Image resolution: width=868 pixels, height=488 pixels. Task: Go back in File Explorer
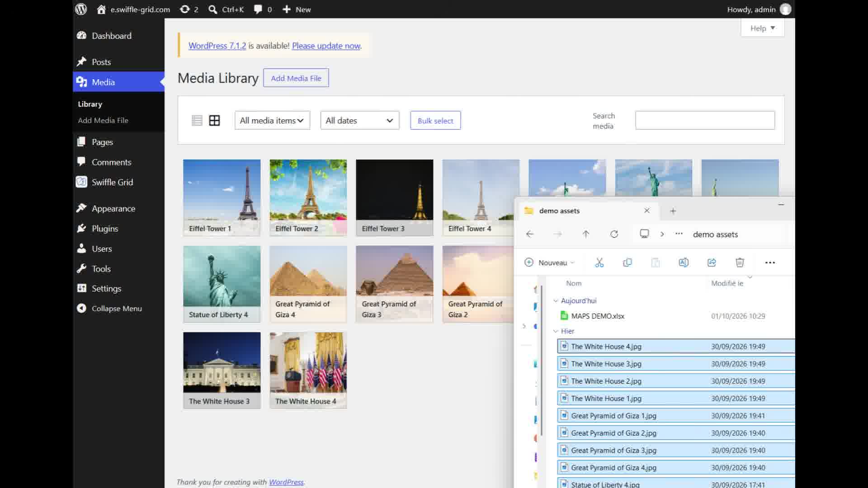click(x=530, y=234)
